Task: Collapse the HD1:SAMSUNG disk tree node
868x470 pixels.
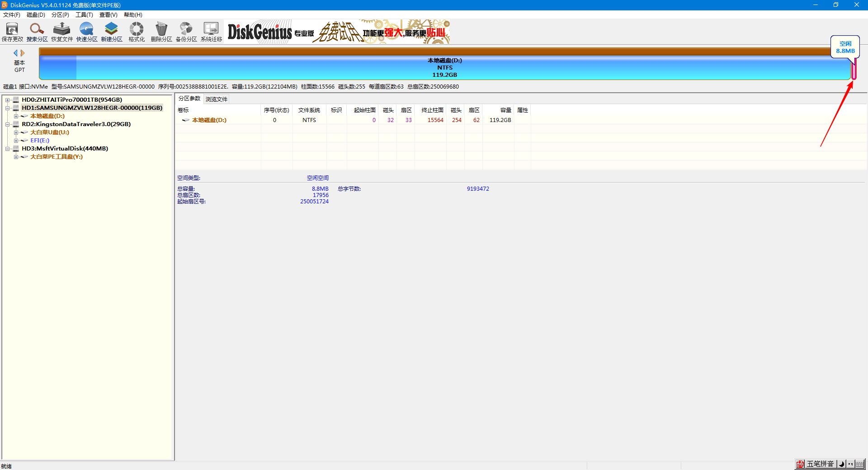Action: [x=8, y=108]
